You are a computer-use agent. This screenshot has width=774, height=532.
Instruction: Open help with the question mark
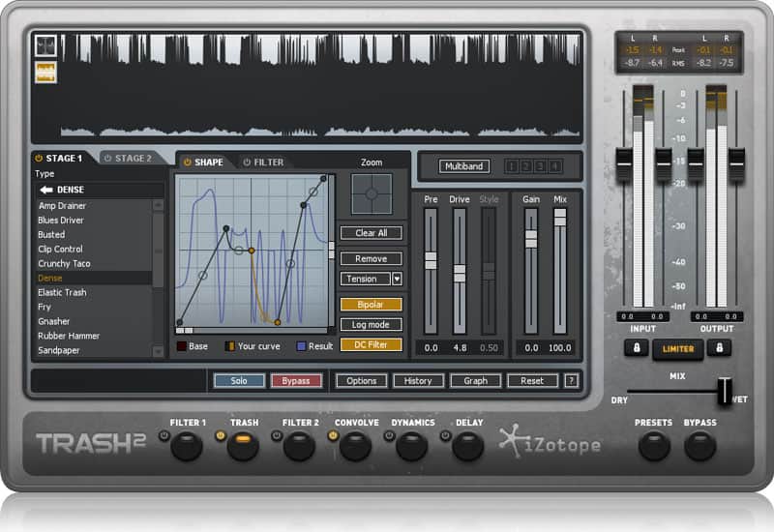click(572, 380)
